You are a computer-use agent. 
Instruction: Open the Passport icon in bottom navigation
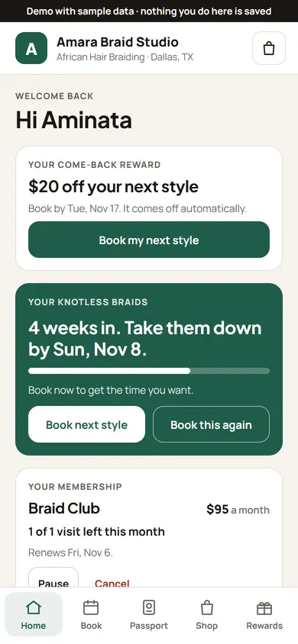pyautogui.click(x=149, y=607)
